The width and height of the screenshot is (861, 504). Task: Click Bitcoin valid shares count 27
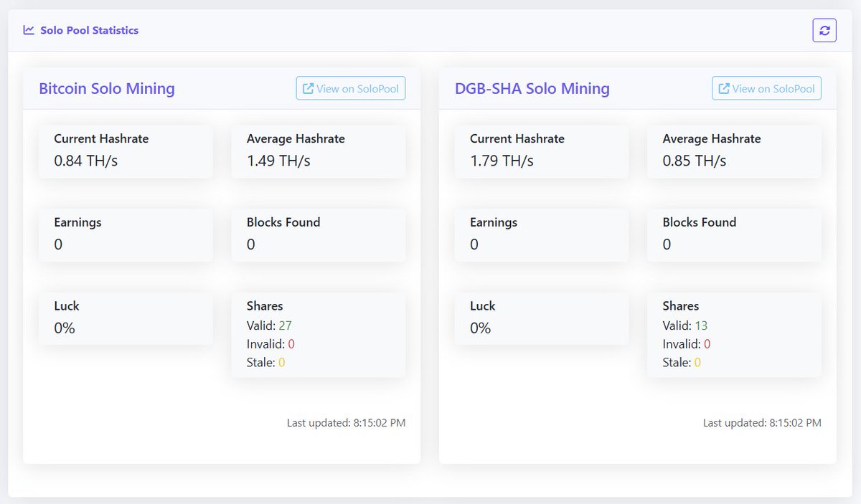(285, 325)
